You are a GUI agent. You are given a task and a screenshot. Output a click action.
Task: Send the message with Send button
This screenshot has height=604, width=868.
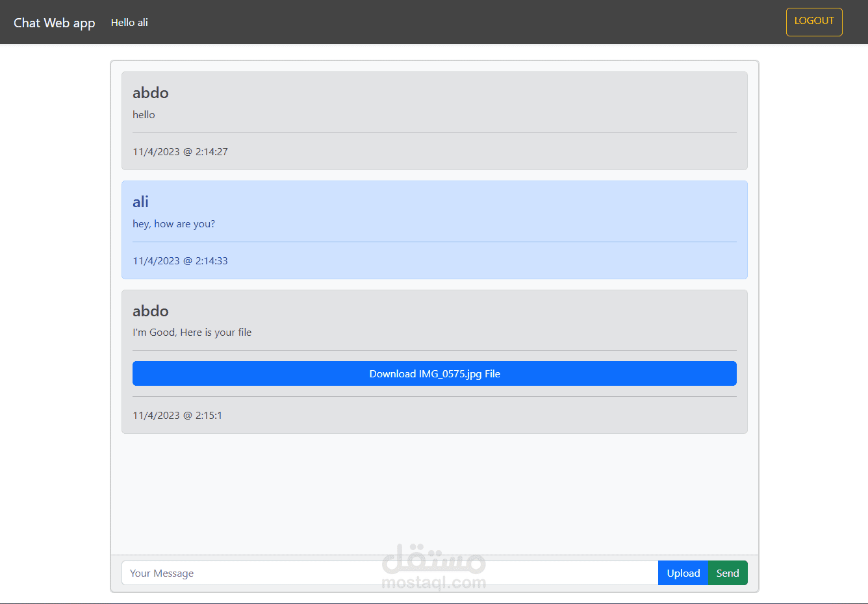(728, 573)
